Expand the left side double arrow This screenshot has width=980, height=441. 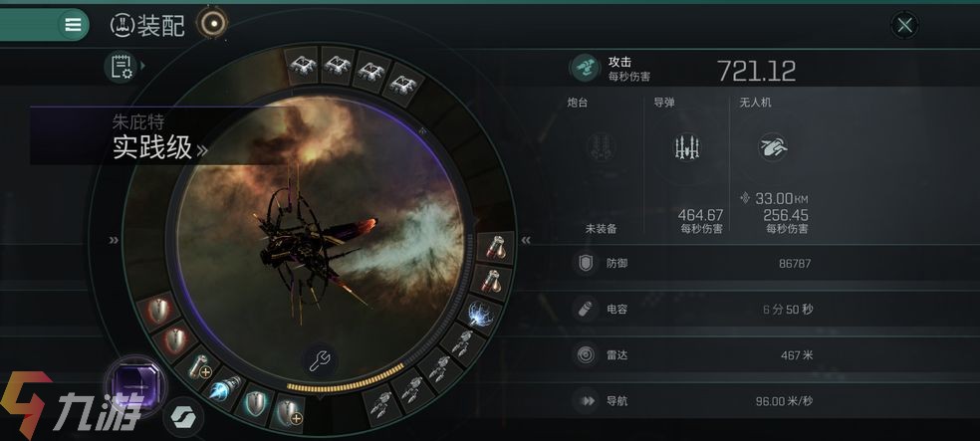point(114,240)
